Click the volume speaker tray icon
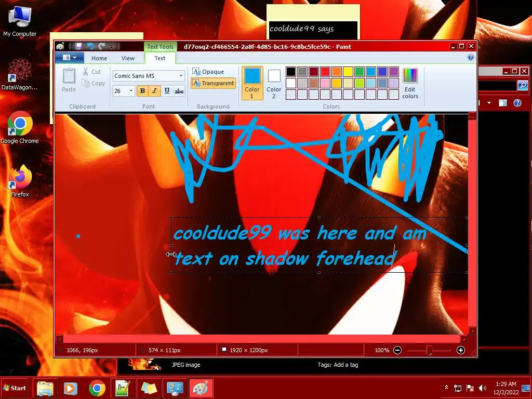Viewport: 532px width, 399px height. point(482,388)
